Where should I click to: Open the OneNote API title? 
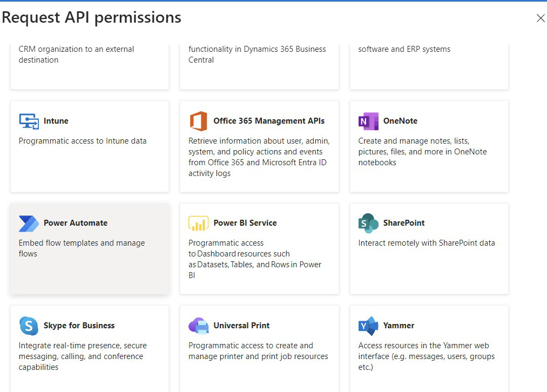pyautogui.click(x=400, y=121)
